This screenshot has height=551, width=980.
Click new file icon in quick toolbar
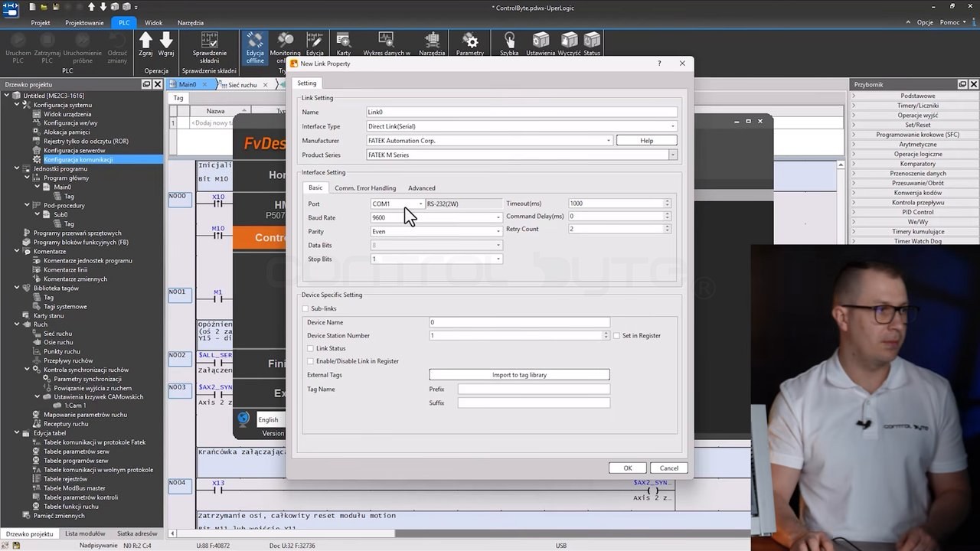tap(32, 7)
